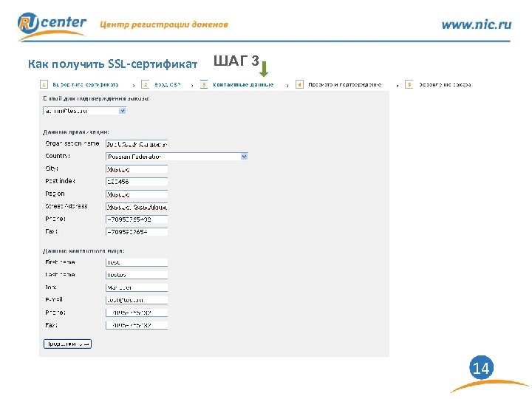The image size is (532, 399).
Task: Click the Organisation name input field
Action: coord(137,144)
